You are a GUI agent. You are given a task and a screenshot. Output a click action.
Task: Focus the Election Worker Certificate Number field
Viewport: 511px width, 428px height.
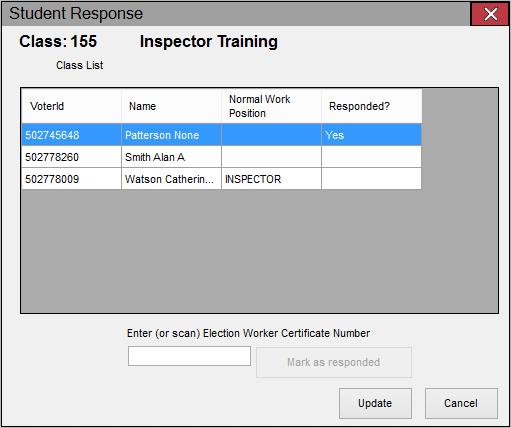[189, 356]
